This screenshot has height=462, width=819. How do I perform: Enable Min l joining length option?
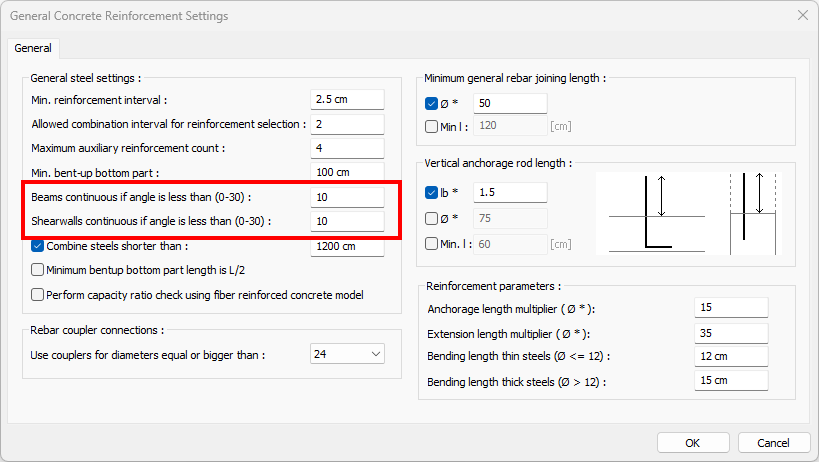click(432, 126)
